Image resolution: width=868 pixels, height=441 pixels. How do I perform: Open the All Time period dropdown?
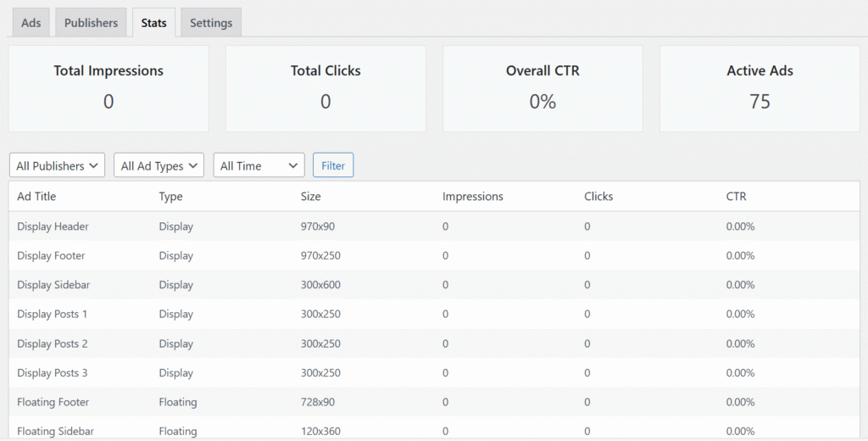pos(259,165)
